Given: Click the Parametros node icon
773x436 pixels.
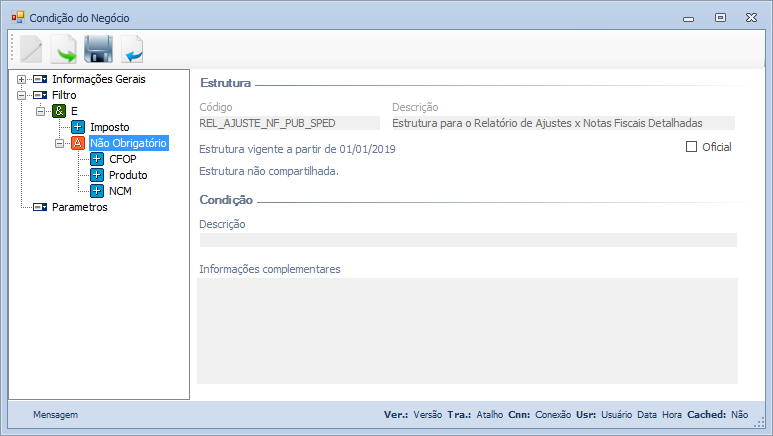Looking at the screenshot, I should tap(40, 207).
